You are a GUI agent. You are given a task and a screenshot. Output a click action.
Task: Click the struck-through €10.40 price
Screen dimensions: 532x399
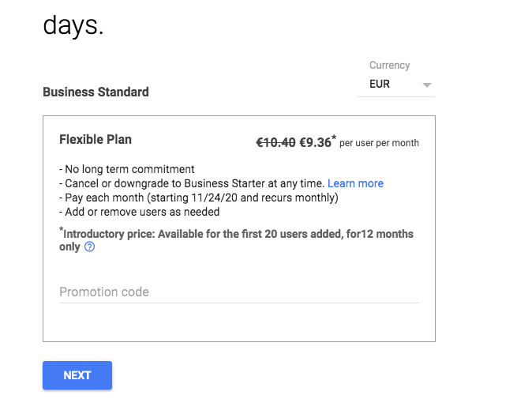[275, 143]
